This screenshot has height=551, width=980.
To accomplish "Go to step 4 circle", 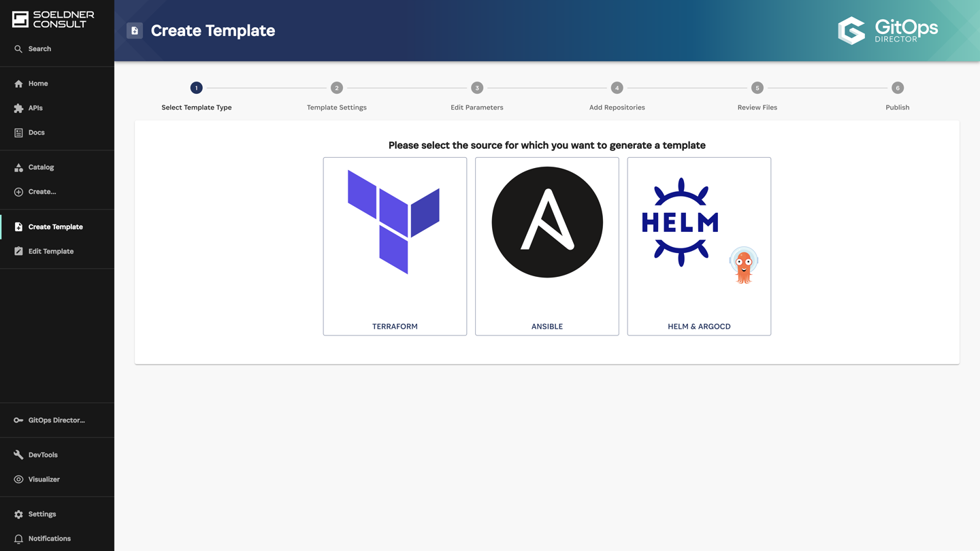I will tap(617, 88).
